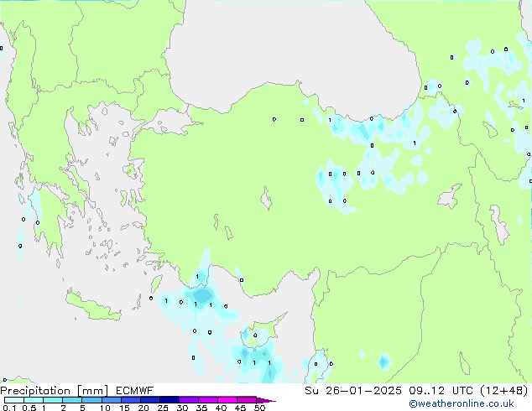Click the island of Crete on the map

(91, 306)
